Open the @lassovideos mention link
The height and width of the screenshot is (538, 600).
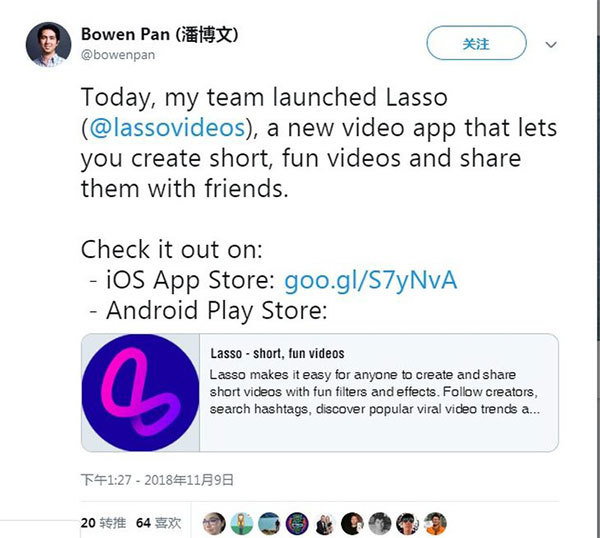(167, 128)
